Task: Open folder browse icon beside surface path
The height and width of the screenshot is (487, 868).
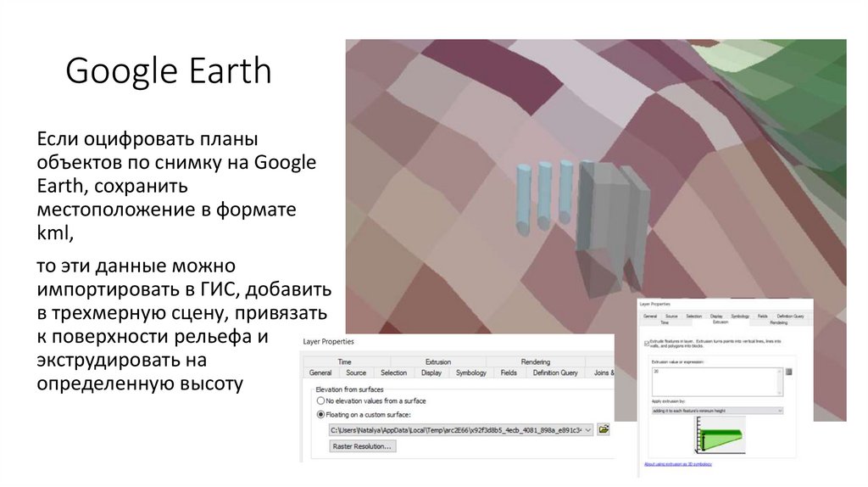Action: [604, 429]
